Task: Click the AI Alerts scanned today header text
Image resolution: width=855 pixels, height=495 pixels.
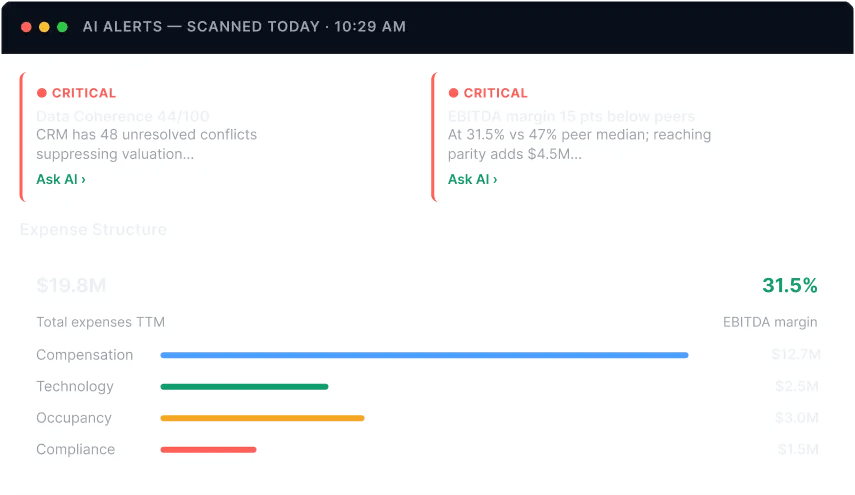Action: (x=244, y=27)
